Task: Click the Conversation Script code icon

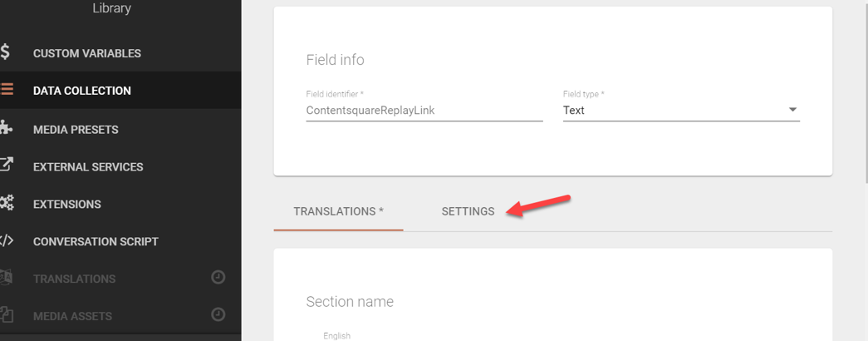Action: (6, 240)
